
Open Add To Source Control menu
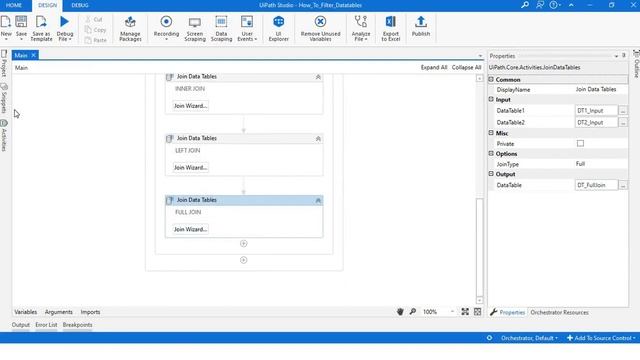(601, 338)
